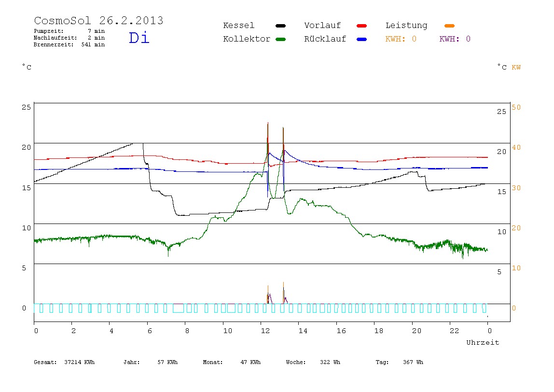Click the orange 50 KW axis value
Viewport: 554px width, 392px height.
pyautogui.click(x=516, y=107)
